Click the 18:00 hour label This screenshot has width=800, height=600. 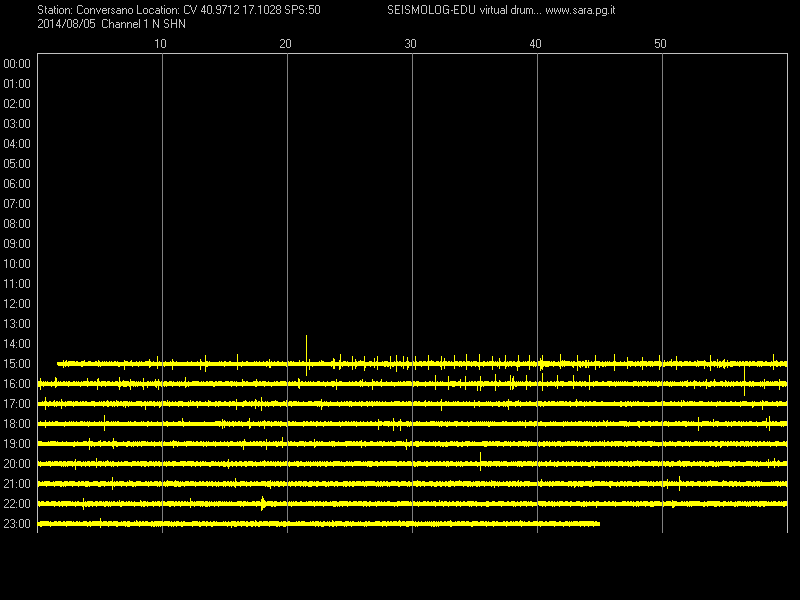pyautogui.click(x=17, y=424)
